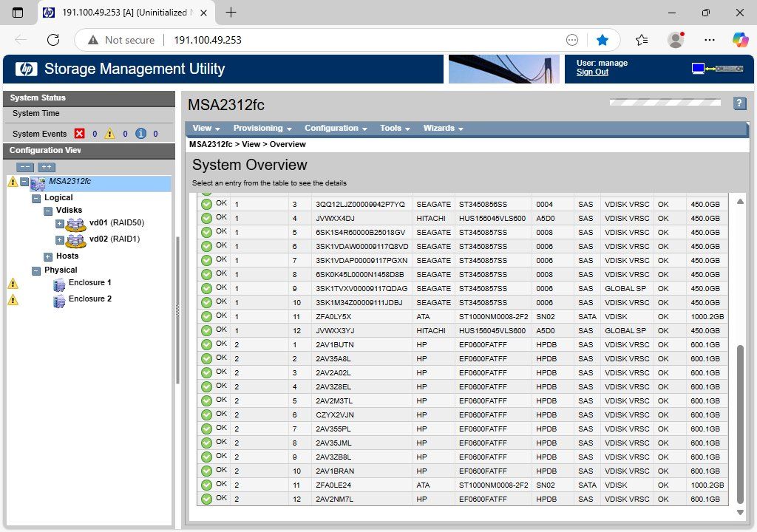The width and height of the screenshot is (757, 532).
Task: Open browser favorites list icon
Action: click(642, 40)
